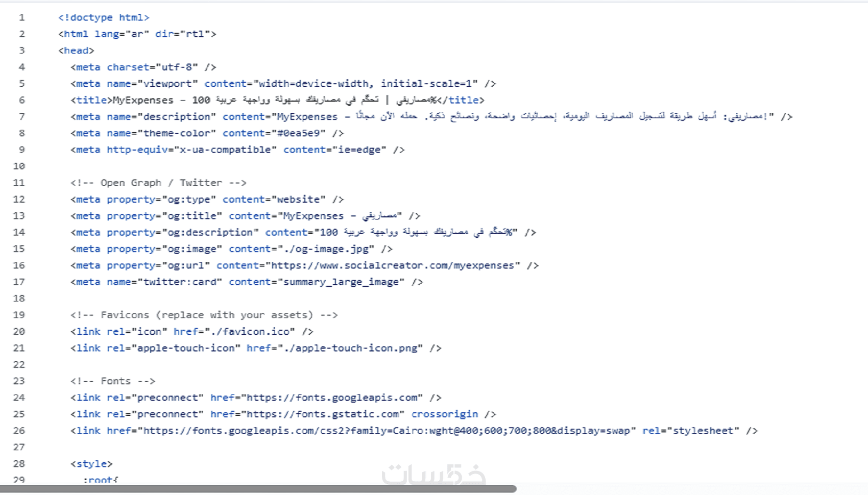The image size is (868, 495).
Task: Click the opening <style> tag
Action: pyautogui.click(x=91, y=463)
